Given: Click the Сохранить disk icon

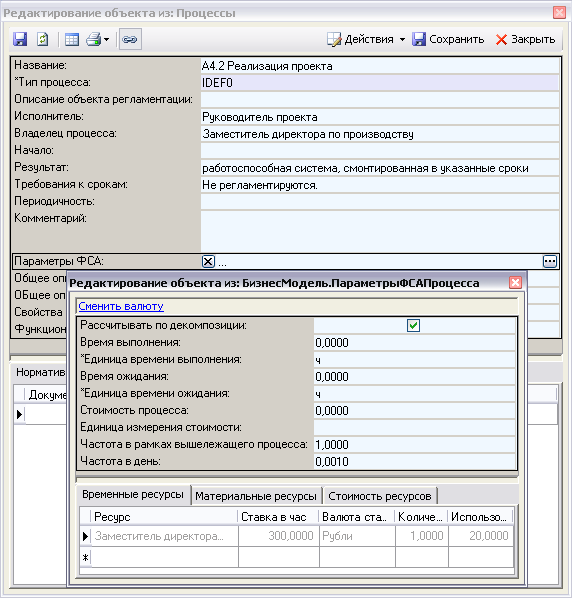Looking at the screenshot, I should click(x=419, y=39).
